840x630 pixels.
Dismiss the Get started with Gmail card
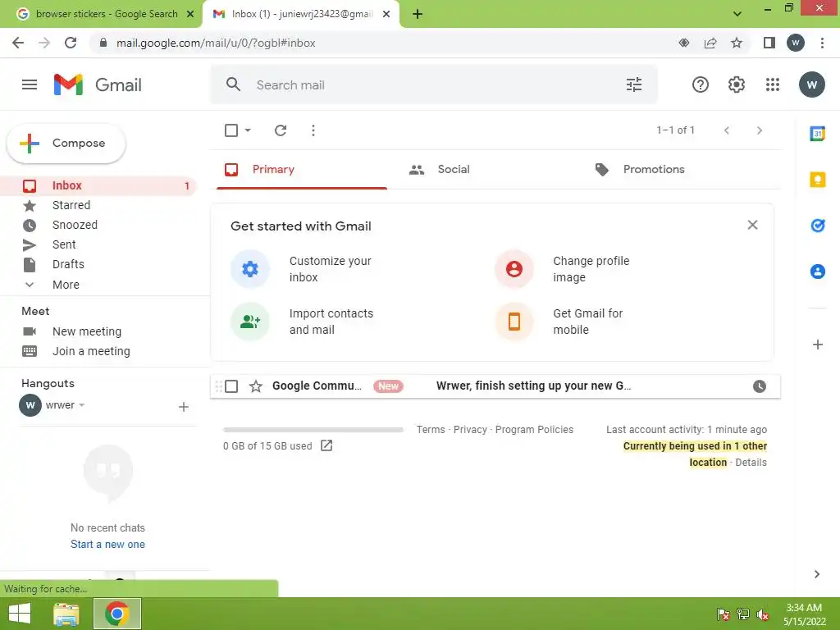point(752,225)
